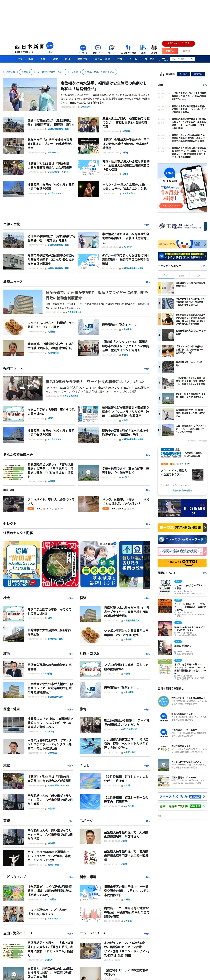Click the red 登録する button
The width and height of the screenshot is (210, 980).
(170, 51)
